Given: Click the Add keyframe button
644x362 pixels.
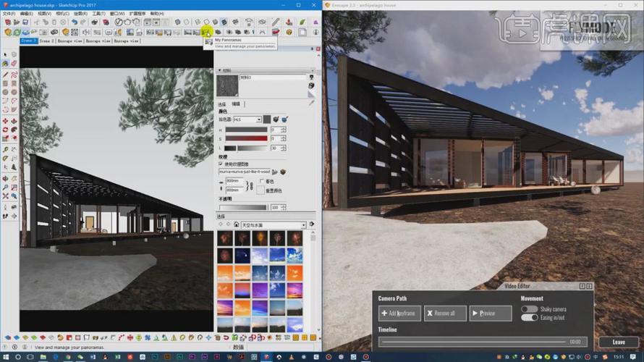Looking at the screenshot, I should (x=399, y=313).
